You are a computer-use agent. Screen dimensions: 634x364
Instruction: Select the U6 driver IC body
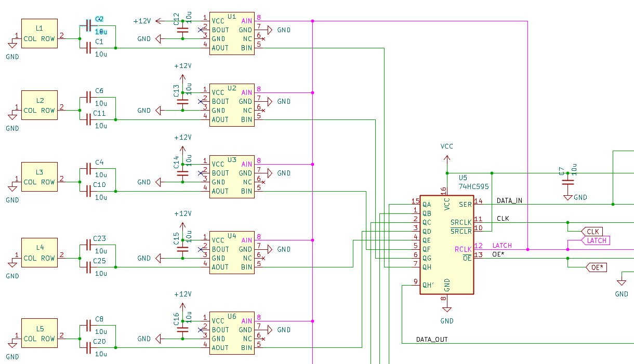pos(232,334)
